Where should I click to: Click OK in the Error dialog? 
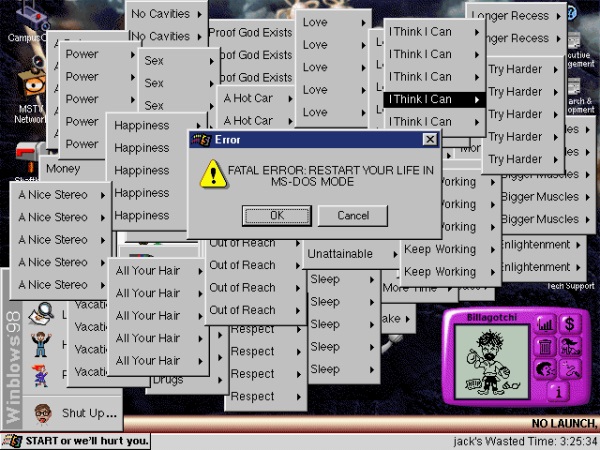277,215
